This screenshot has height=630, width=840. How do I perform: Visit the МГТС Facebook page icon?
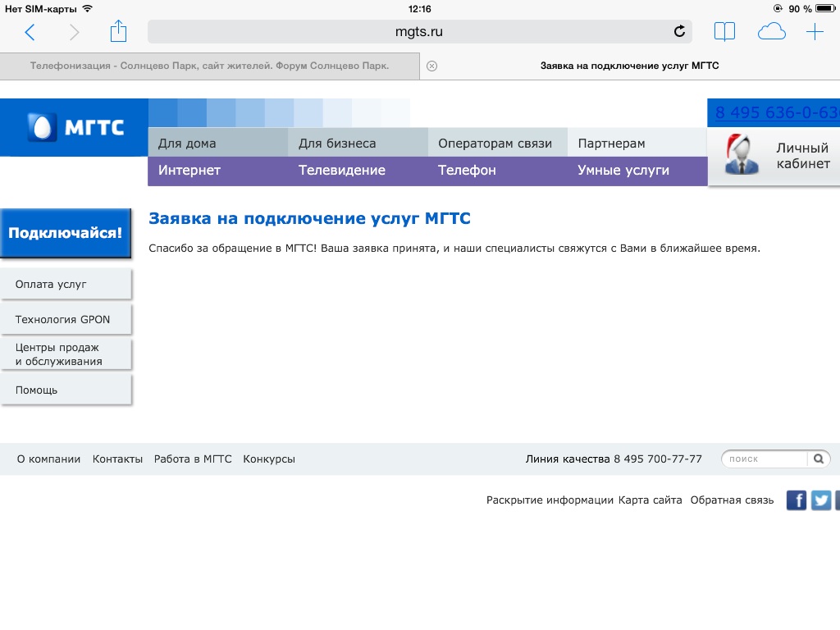point(797,500)
